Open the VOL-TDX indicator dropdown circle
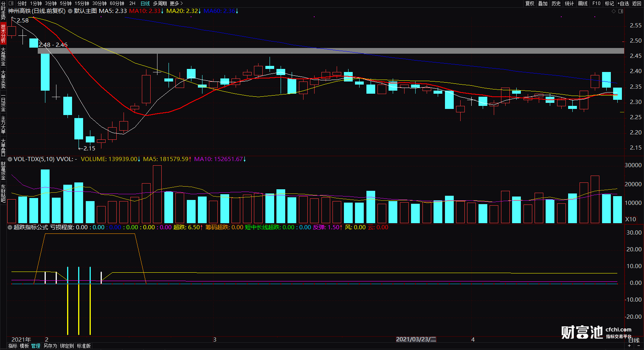This screenshot has width=644, height=350. [x=10, y=159]
